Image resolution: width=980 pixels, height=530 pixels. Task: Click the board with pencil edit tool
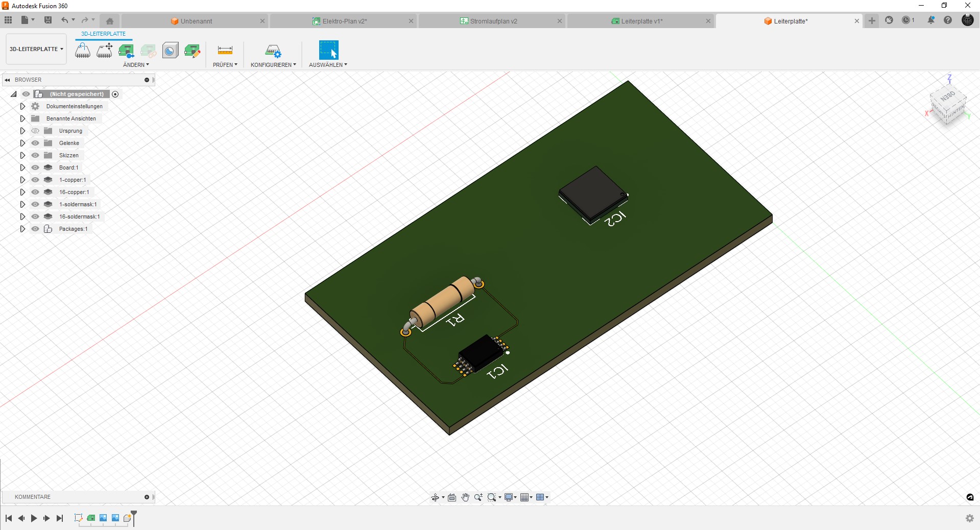(x=193, y=50)
